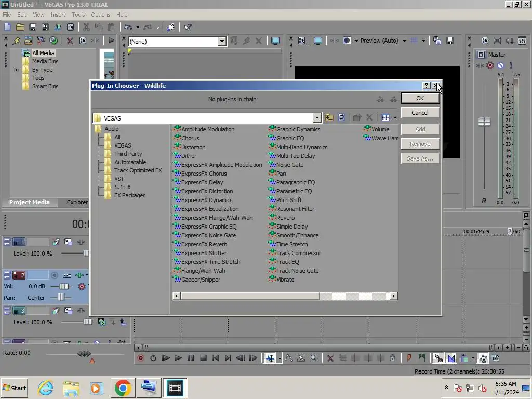Switch to the Explorer tab
The width and height of the screenshot is (532, 399).
[77, 202]
